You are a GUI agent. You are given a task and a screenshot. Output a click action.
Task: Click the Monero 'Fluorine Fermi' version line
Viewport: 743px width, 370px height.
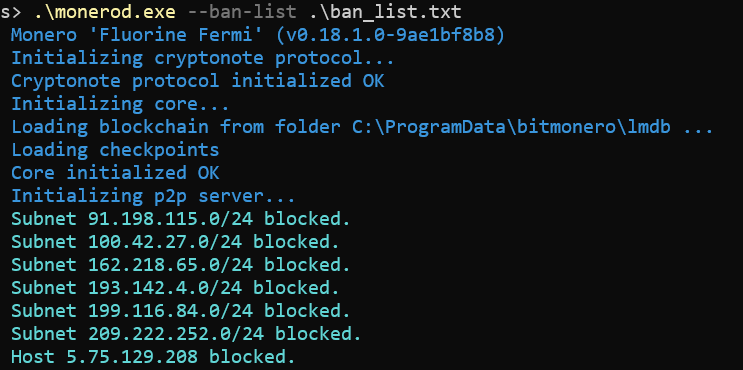click(258, 35)
